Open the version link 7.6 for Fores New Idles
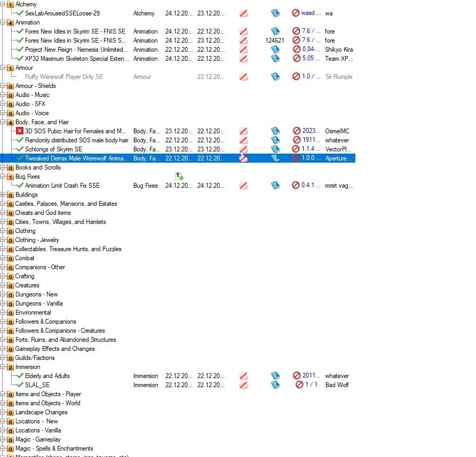The height and width of the screenshot is (457, 476). [310, 31]
